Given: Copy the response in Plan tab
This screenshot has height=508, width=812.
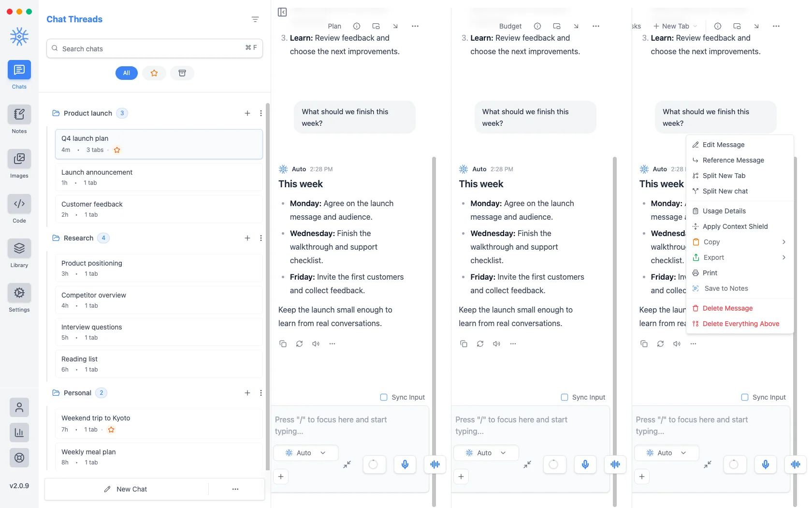Looking at the screenshot, I should click(x=283, y=344).
